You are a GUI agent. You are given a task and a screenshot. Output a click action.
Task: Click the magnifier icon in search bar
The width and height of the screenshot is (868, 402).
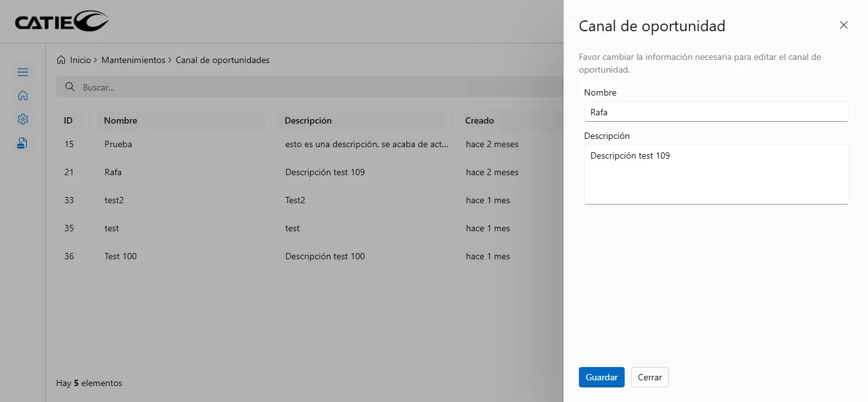(71, 87)
